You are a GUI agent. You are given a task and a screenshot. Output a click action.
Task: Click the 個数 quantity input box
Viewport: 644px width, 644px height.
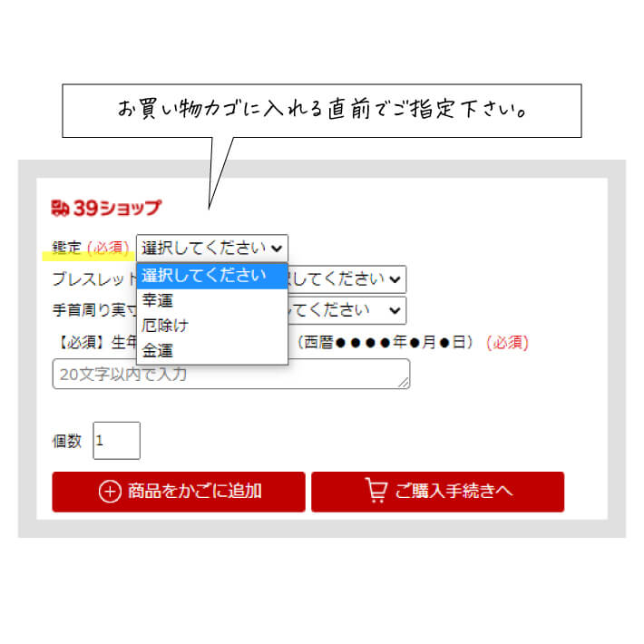tap(117, 440)
